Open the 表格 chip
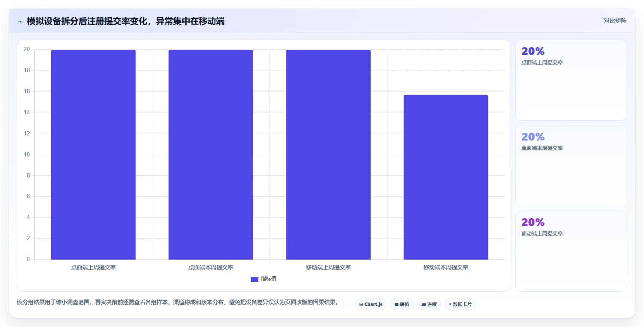Screen dimensions: 644x327 (402, 304)
